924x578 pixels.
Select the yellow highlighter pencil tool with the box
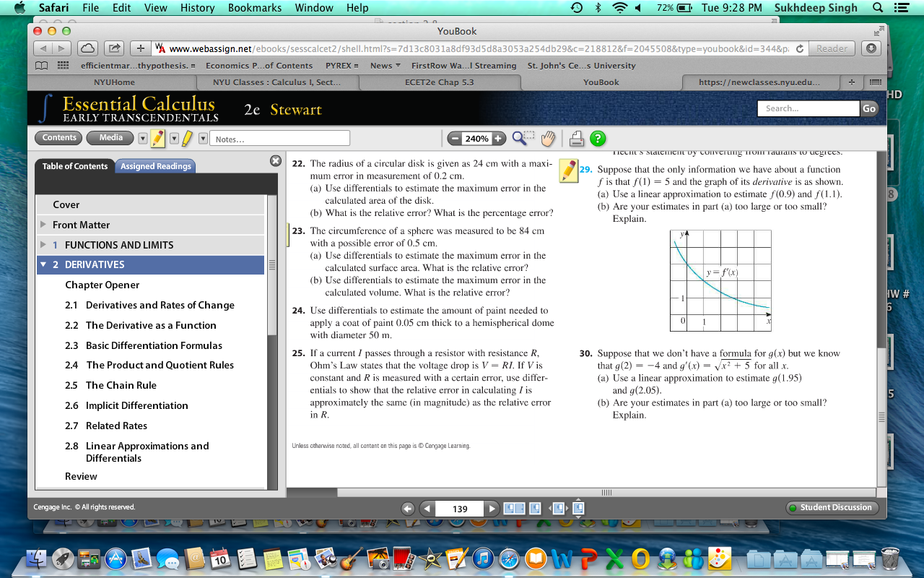click(x=158, y=138)
